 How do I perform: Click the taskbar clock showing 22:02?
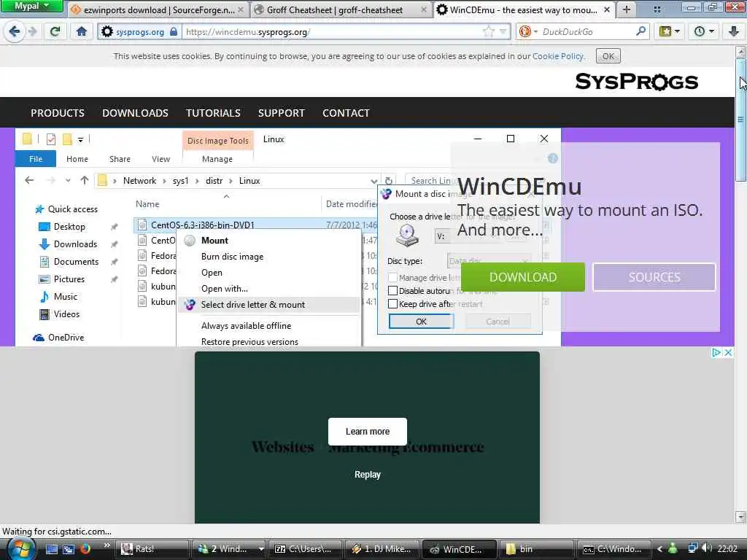(727, 549)
